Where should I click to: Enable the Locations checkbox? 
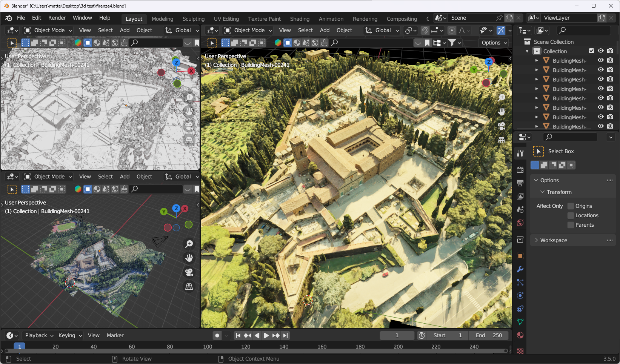coord(571,215)
